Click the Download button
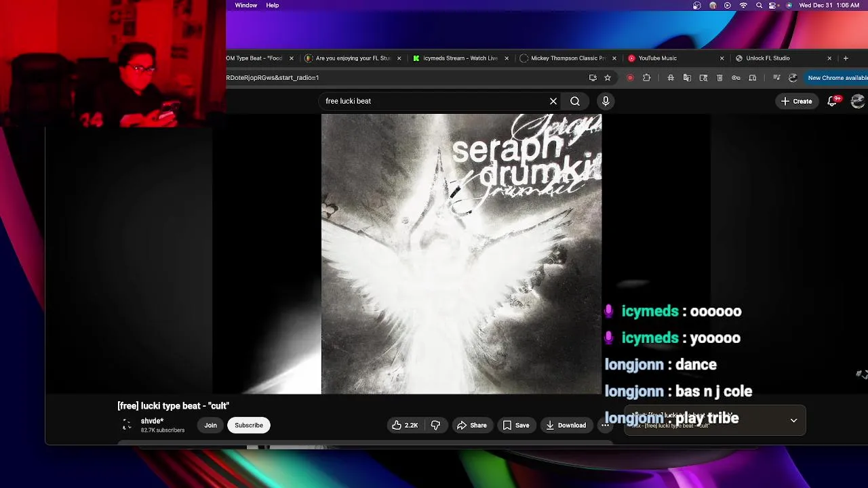The width and height of the screenshot is (868, 488). [x=566, y=425]
